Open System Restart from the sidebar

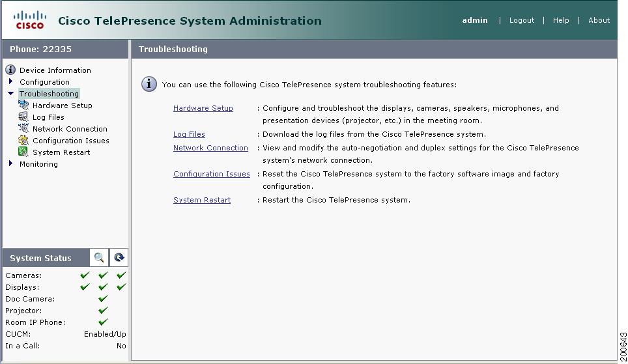click(x=61, y=152)
